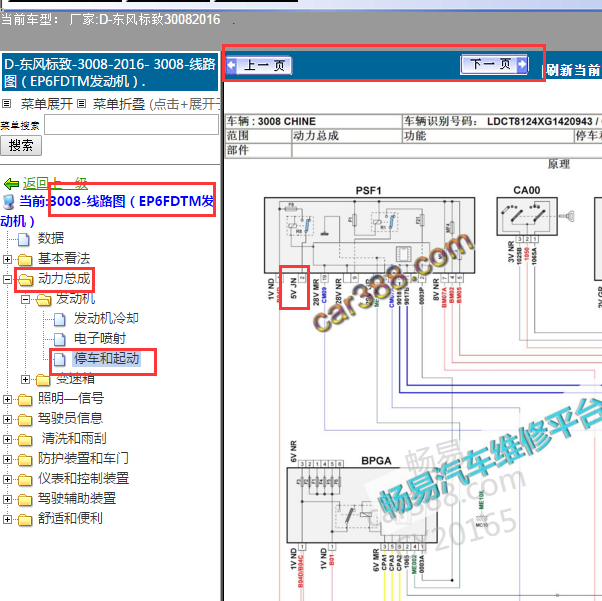Click the 动力总成 open folder icon
This screenshot has width=602, height=601.
[25, 280]
